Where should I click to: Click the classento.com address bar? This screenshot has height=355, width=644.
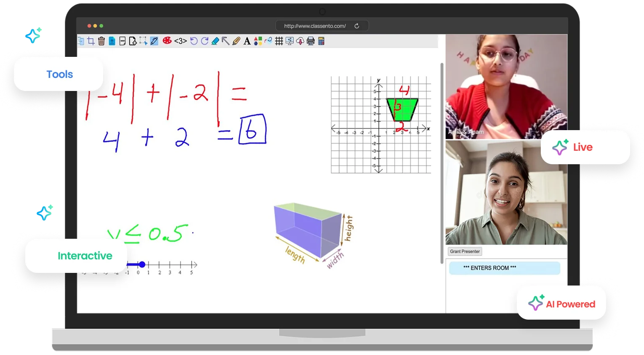coord(315,26)
